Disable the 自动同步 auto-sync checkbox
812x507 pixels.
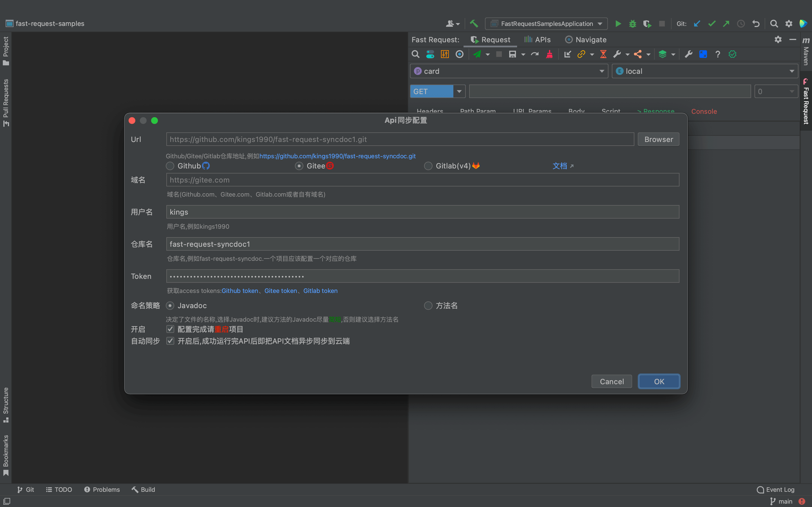click(x=171, y=341)
